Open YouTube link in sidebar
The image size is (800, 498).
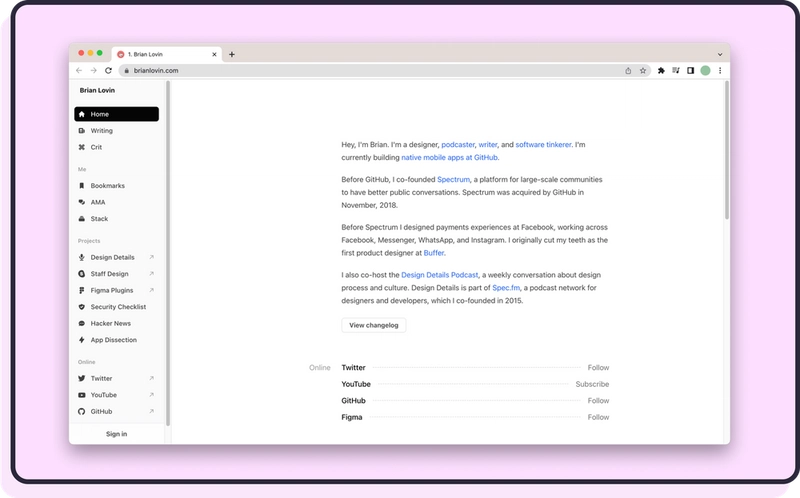point(116,395)
